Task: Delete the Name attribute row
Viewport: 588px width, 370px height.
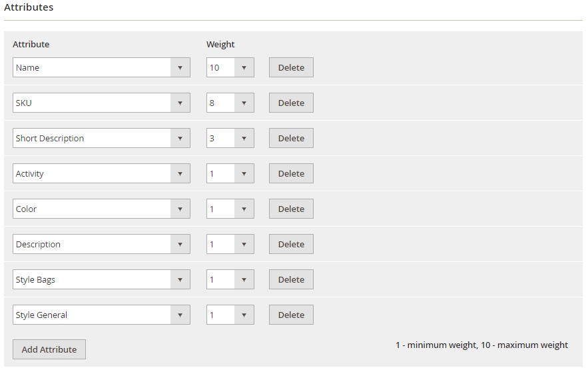Action: point(291,67)
